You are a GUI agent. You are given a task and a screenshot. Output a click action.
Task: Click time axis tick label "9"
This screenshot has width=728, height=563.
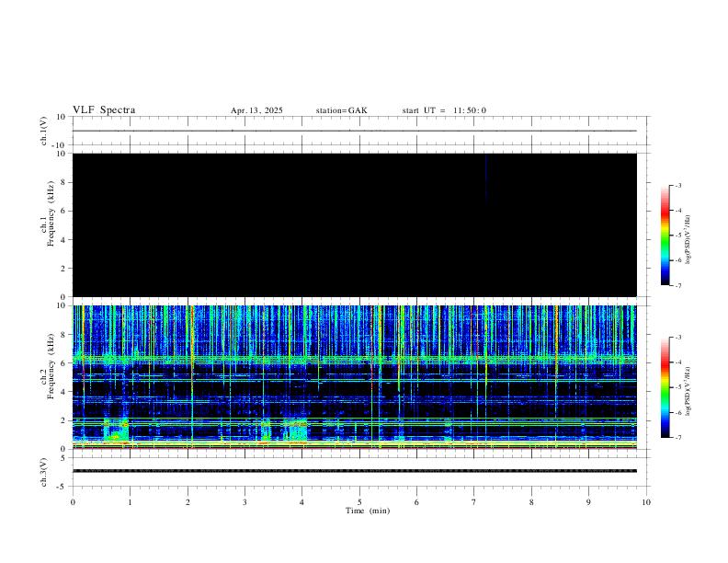coord(588,502)
